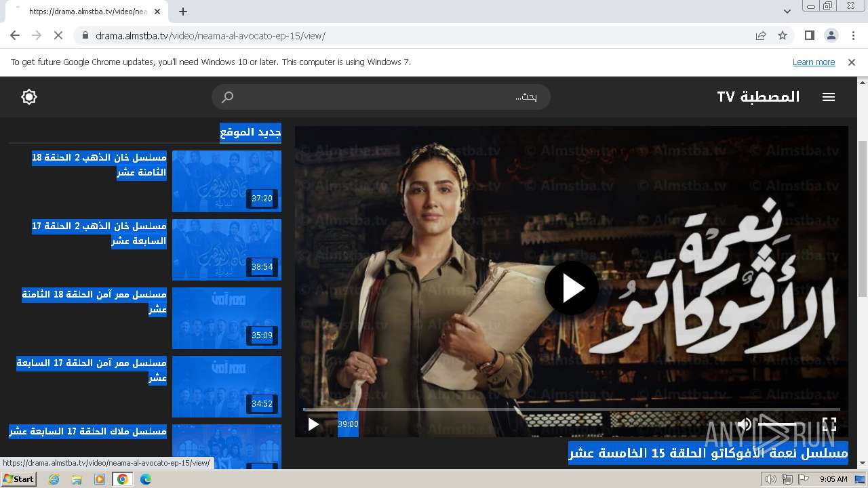Adjust the video volume slider
The image size is (868, 488).
(x=777, y=424)
